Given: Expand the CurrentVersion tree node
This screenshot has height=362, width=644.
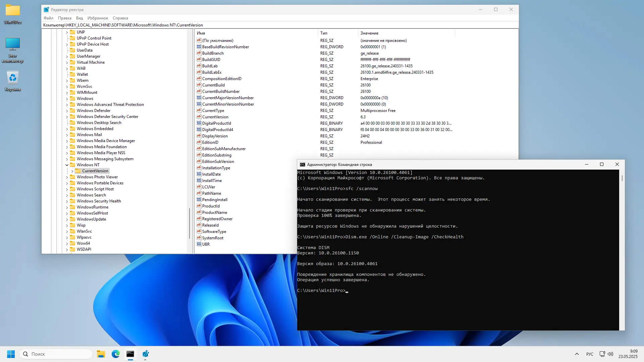Looking at the screenshot, I should point(72,171).
